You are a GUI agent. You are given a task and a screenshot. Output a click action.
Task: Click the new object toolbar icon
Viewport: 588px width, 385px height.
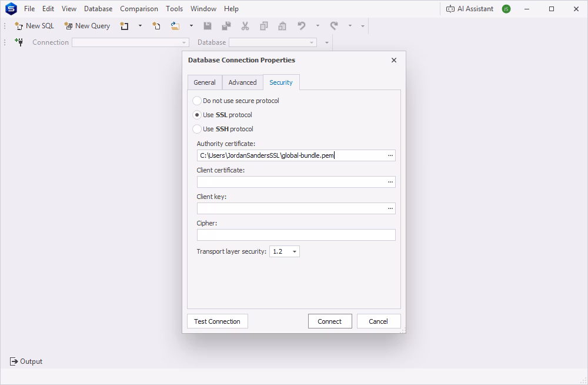(124, 26)
